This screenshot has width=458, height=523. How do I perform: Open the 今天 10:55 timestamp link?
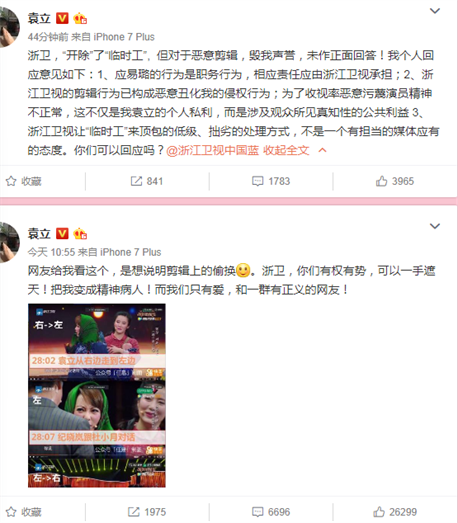pos(51,252)
